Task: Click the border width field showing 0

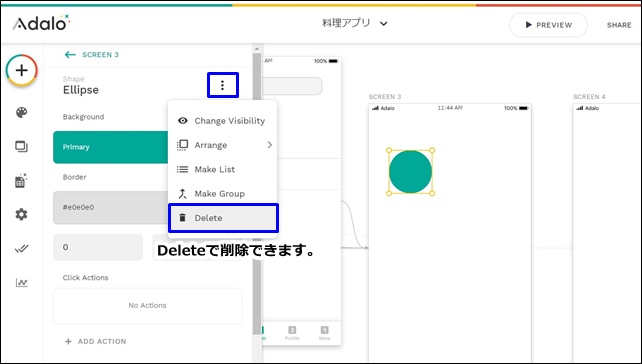Action: [x=98, y=247]
